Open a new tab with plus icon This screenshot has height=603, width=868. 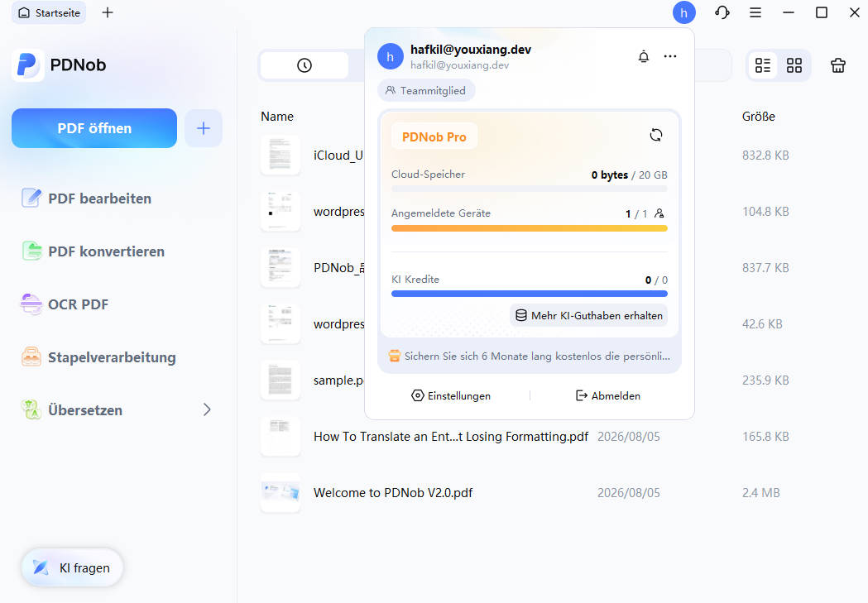tap(108, 12)
